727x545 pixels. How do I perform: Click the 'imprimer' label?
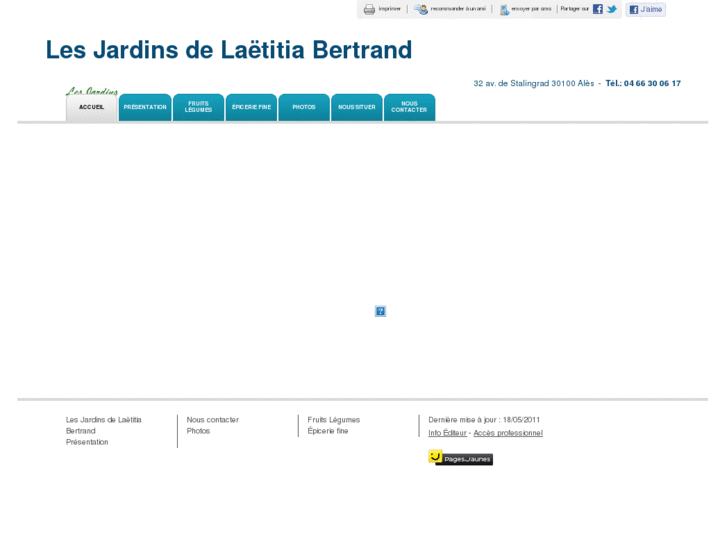click(389, 9)
